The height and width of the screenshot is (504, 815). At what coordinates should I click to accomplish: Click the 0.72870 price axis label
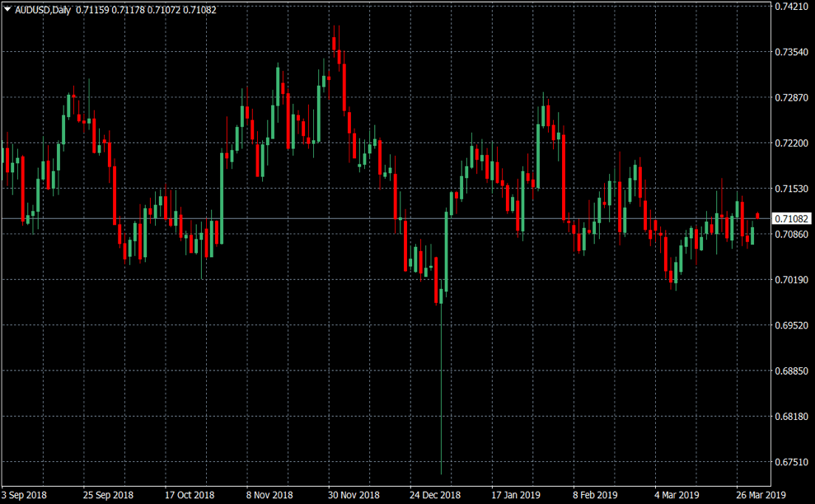[x=792, y=98]
